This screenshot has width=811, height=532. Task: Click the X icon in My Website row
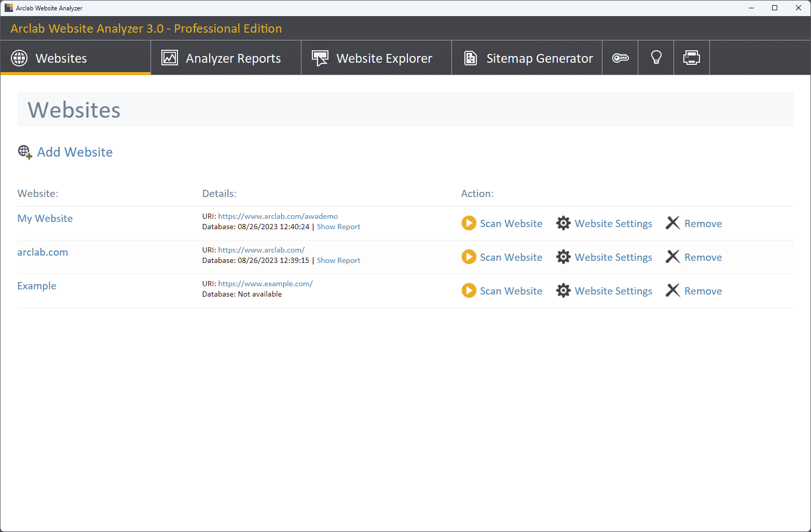tap(672, 223)
